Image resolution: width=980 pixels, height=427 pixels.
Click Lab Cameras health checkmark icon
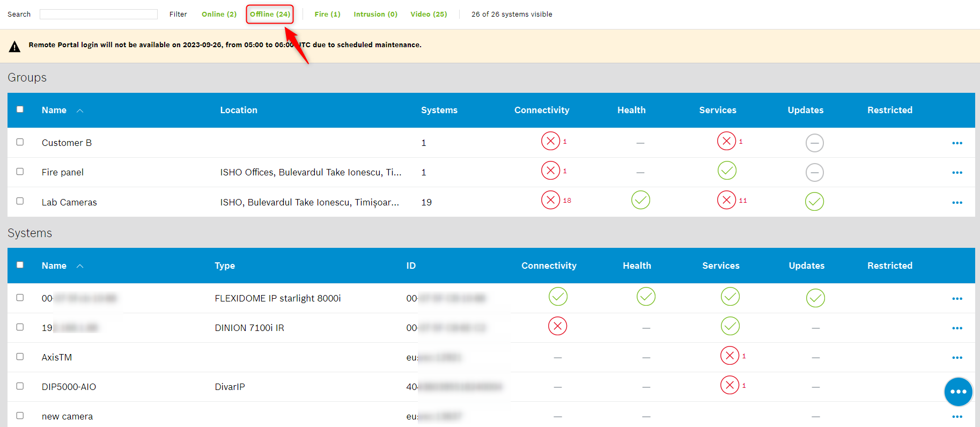click(x=640, y=200)
